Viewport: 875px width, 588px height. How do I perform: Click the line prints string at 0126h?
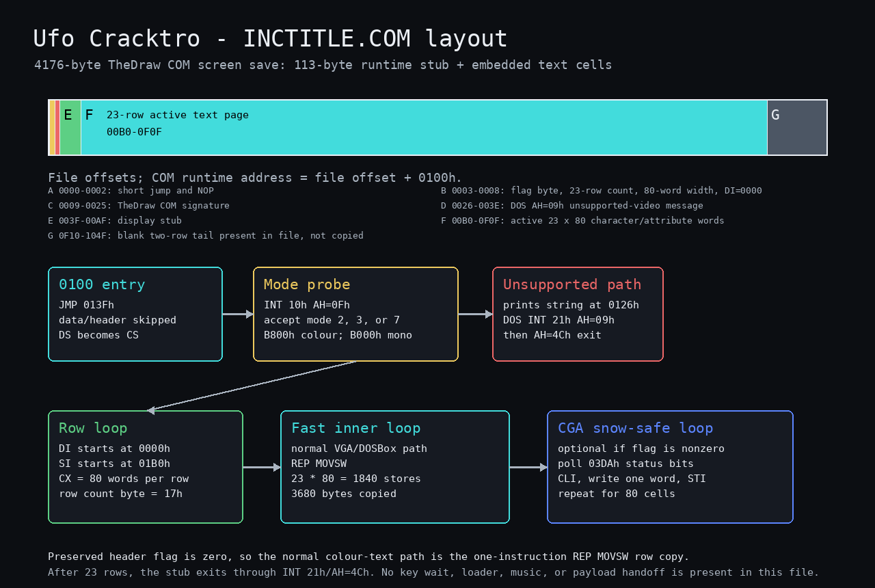pyautogui.click(x=571, y=305)
